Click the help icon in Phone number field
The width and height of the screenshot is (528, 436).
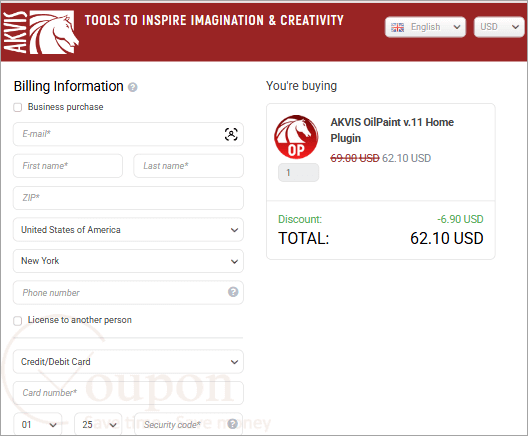click(x=233, y=292)
